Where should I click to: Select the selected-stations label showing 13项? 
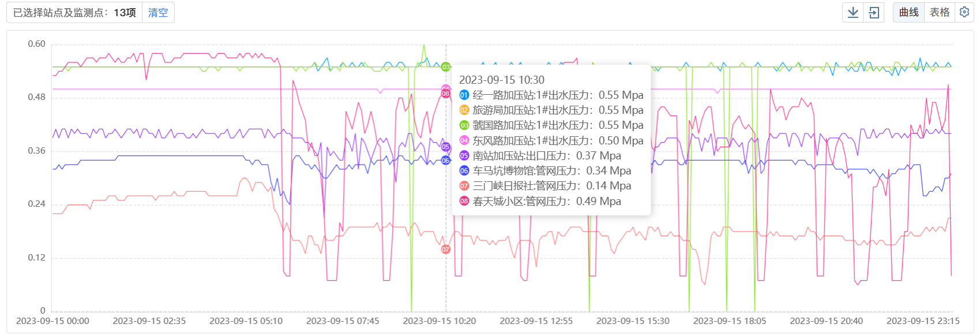(x=74, y=13)
